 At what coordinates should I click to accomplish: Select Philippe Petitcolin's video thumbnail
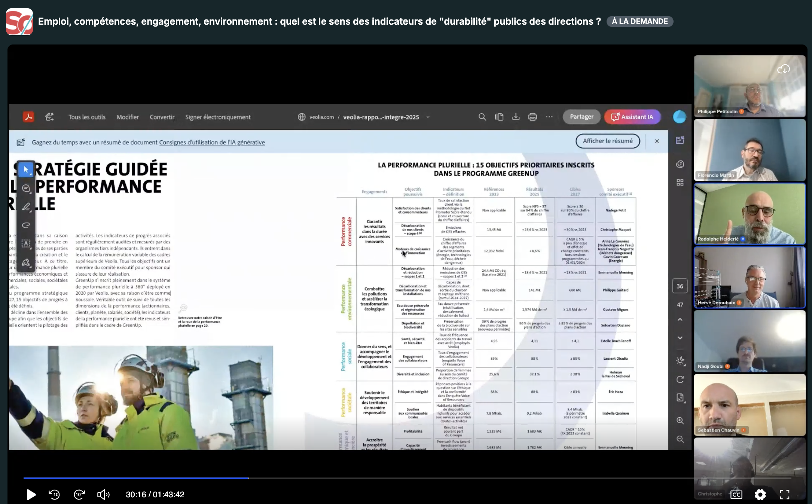tap(750, 86)
